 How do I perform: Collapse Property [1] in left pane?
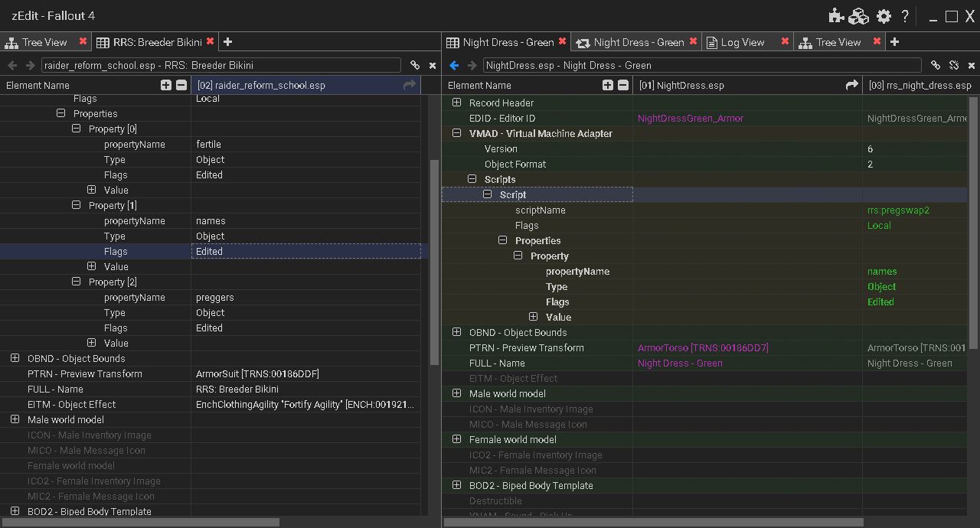click(76, 205)
